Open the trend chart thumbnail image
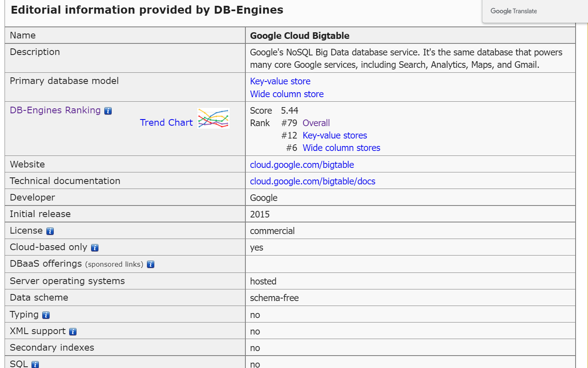This screenshot has height=368, width=588. coord(214,118)
